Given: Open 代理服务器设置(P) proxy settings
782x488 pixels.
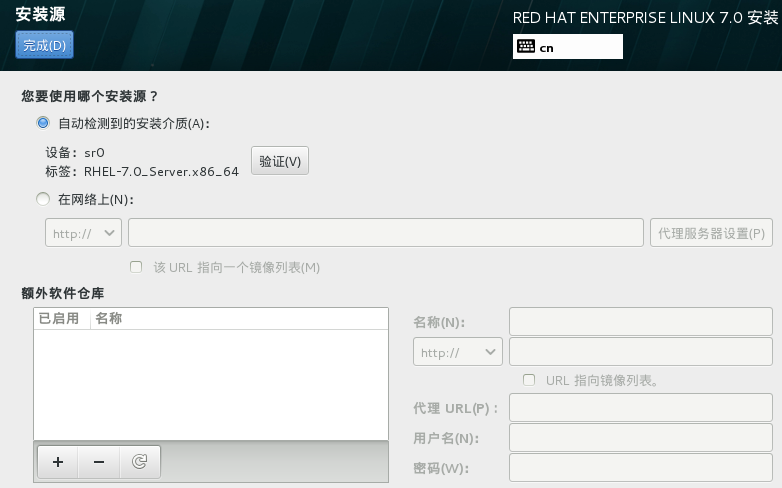Looking at the screenshot, I should pos(711,233).
